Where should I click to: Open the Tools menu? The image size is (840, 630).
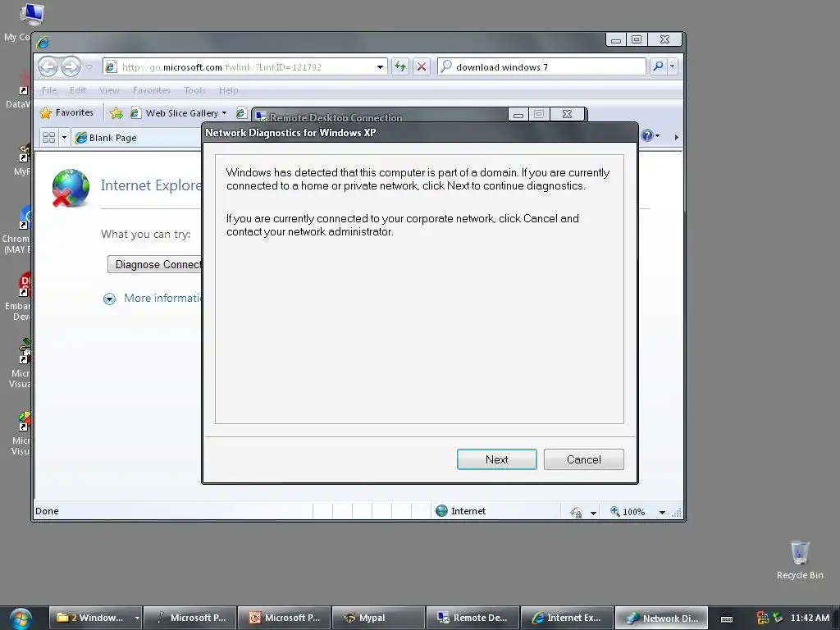pos(194,90)
